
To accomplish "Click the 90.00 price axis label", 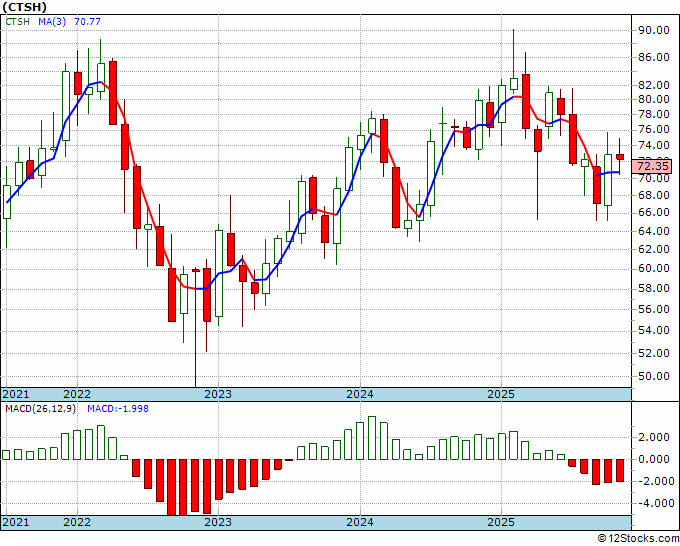I will click(654, 30).
